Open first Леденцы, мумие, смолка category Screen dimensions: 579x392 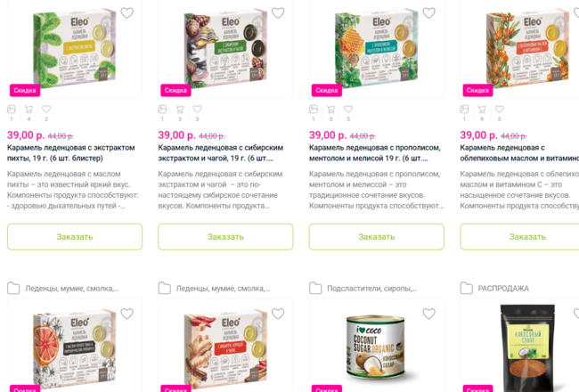click(72, 289)
